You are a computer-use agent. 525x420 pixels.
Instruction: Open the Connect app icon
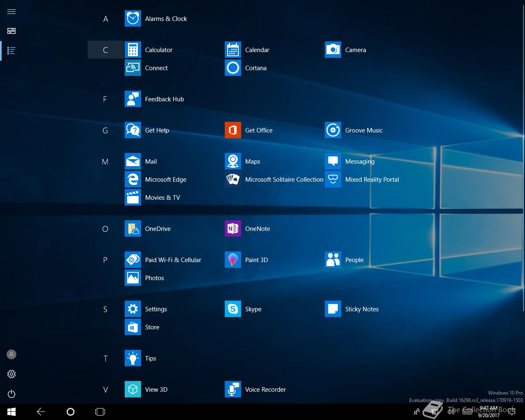(133, 68)
